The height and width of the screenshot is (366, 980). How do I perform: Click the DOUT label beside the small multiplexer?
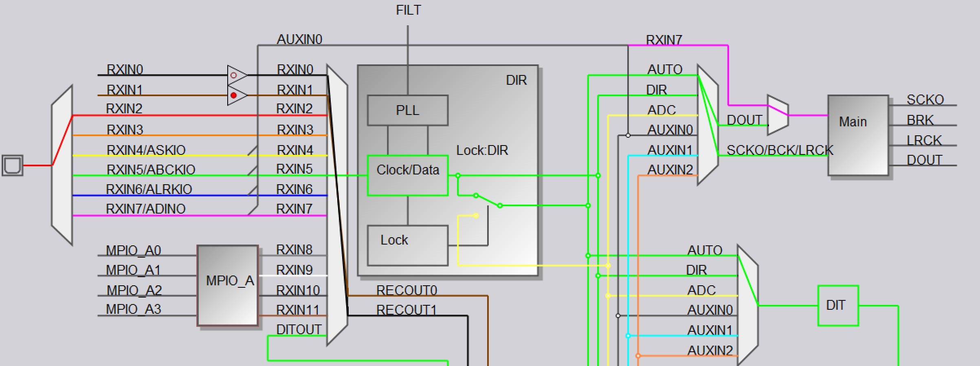coord(745,120)
